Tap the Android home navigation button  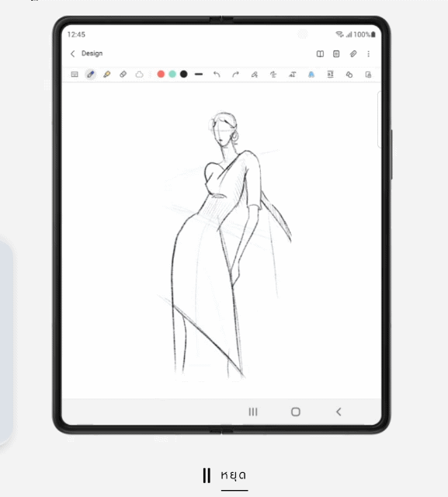[x=296, y=412]
